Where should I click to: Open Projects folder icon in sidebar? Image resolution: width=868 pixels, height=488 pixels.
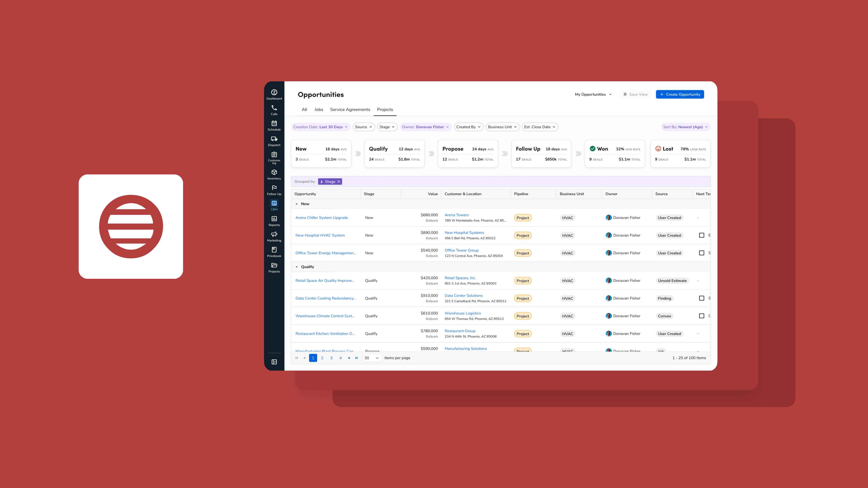(274, 267)
